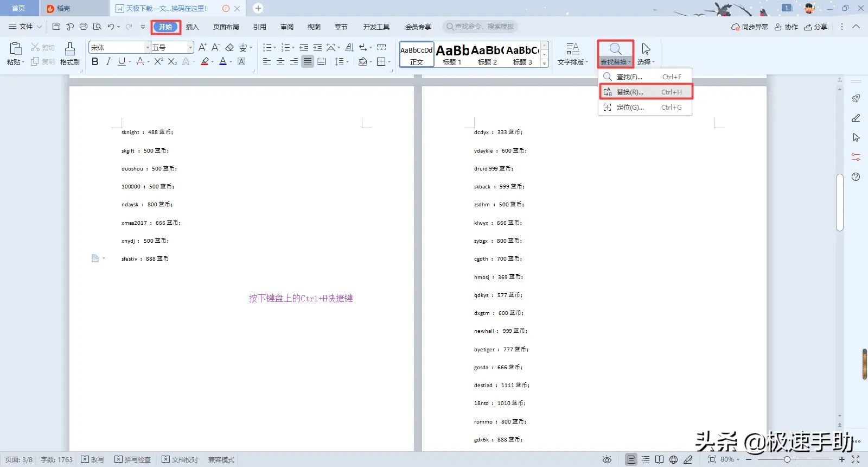Select the justify alignment icon
Viewport: 868px width, 467px height.
[x=308, y=62]
